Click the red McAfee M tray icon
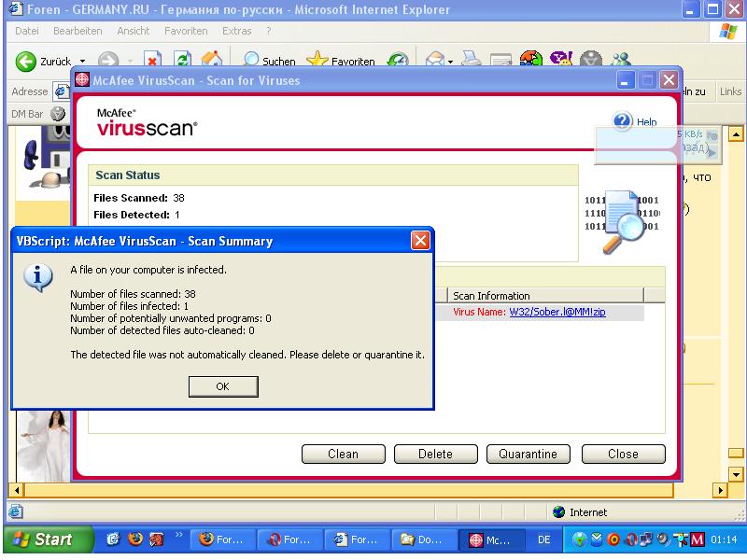The height and width of the screenshot is (560, 747). [x=697, y=539]
